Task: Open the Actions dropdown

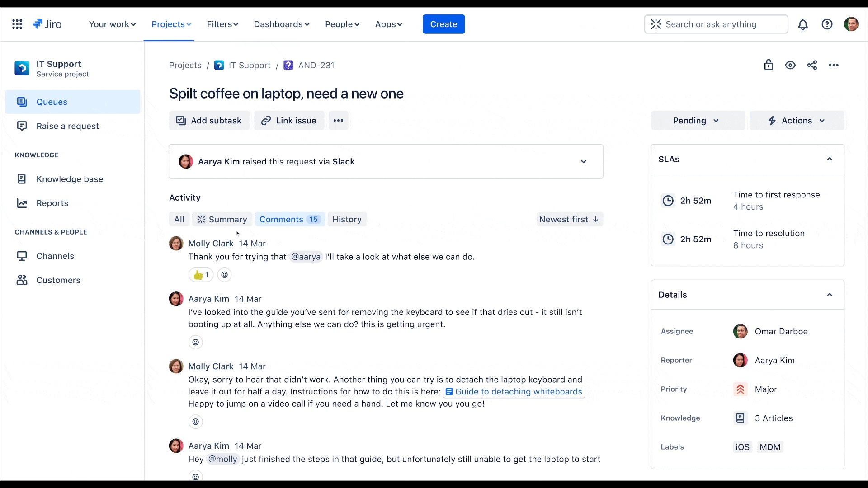Action: [x=797, y=121]
